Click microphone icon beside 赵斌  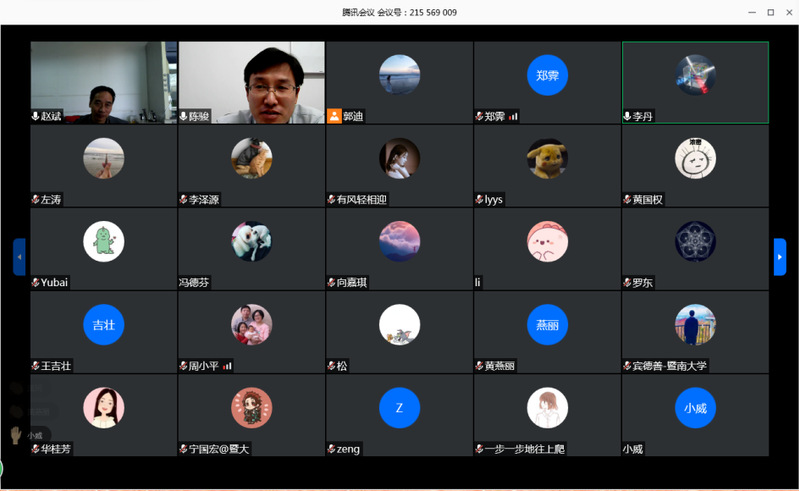(36, 116)
